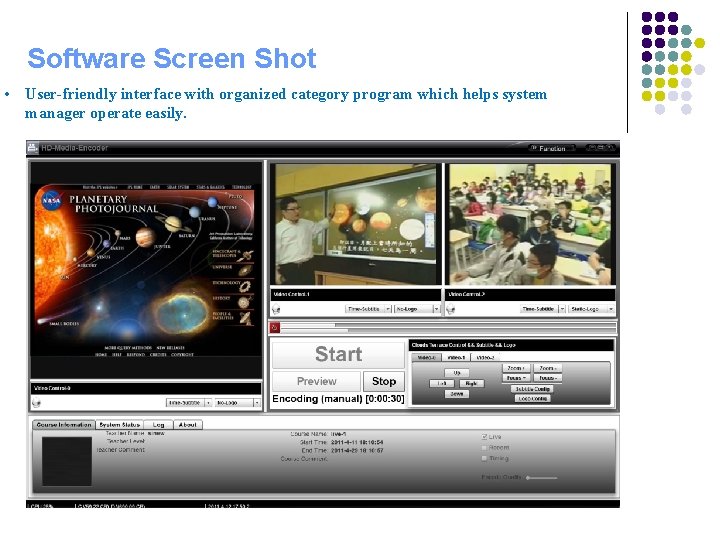720x540 pixels.
Task: Click the Focus - button
Action: pos(548,378)
